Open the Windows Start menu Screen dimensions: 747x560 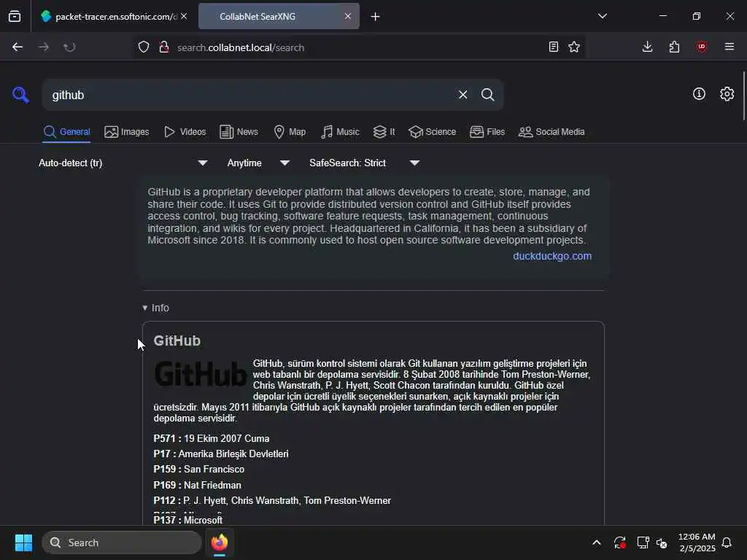(23, 542)
